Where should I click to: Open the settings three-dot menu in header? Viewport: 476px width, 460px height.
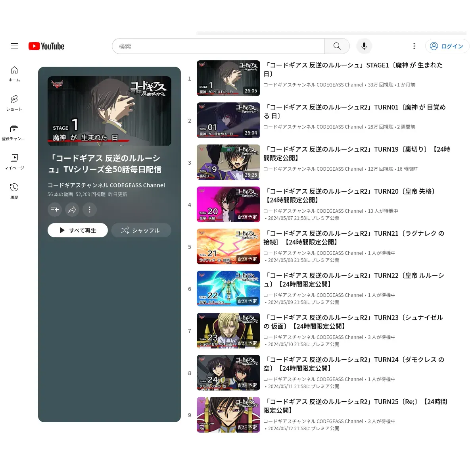pyautogui.click(x=414, y=46)
